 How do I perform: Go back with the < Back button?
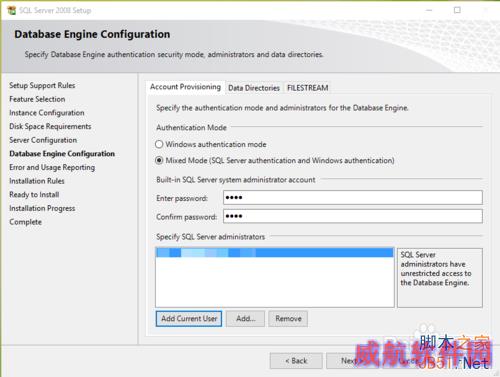click(x=296, y=361)
